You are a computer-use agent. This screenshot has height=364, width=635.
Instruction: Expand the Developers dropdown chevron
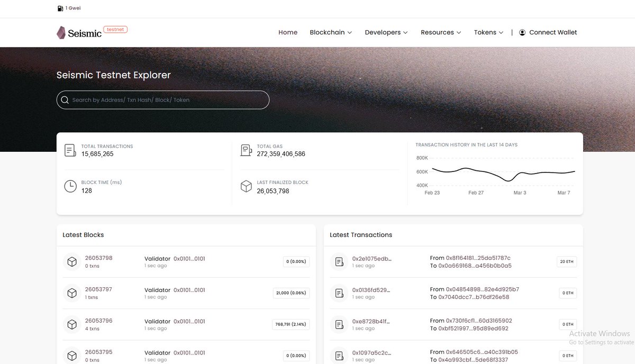[x=405, y=33]
